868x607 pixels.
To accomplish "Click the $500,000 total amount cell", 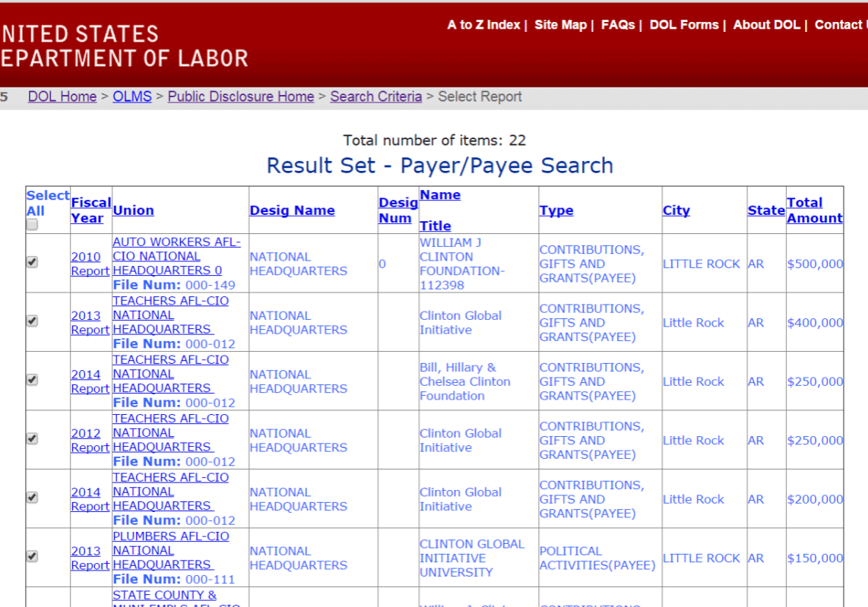I will (x=815, y=264).
